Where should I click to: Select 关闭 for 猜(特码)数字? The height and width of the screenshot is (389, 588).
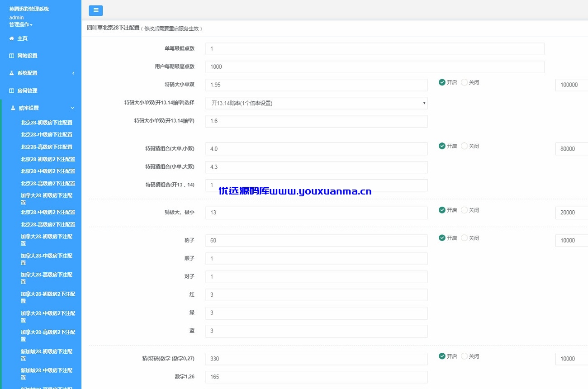[x=464, y=356]
